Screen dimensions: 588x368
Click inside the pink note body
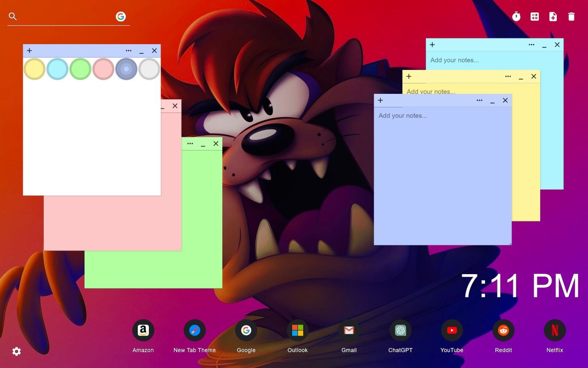coord(113,223)
